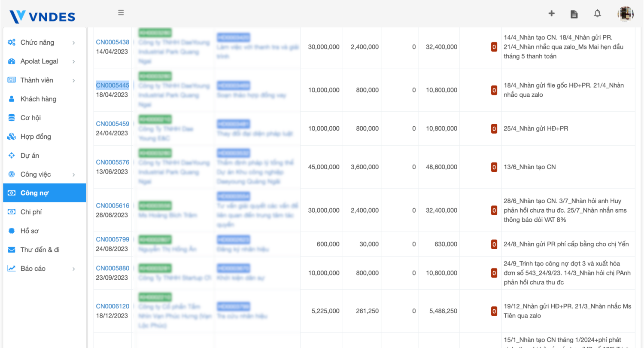Viewport: 644px width, 348px height.
Task: Open the document icon in header
Action: (x=574, y=14)
